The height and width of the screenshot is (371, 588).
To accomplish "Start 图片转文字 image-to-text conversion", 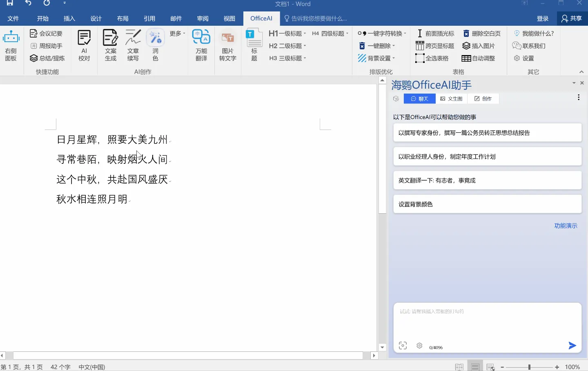I will [227, 45].
